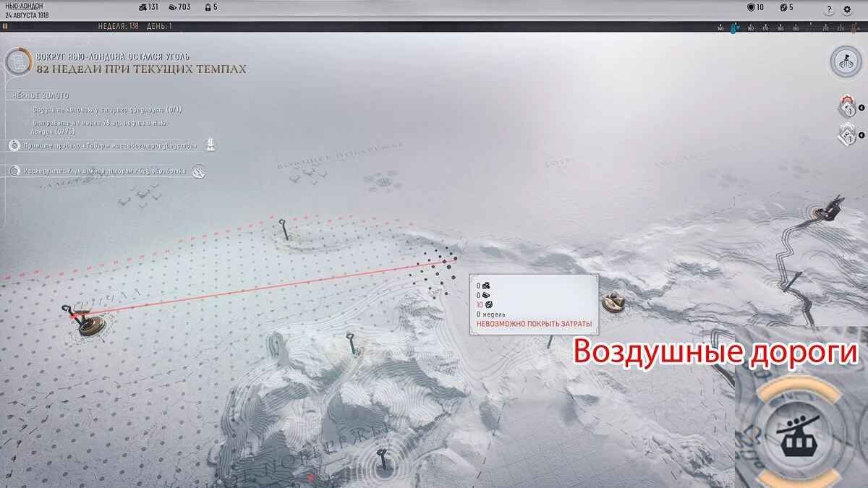
Task: Click the 'НЕДЕЛЯ: 138' week counter
Action: pyautogui.click(x=119, y=26)
